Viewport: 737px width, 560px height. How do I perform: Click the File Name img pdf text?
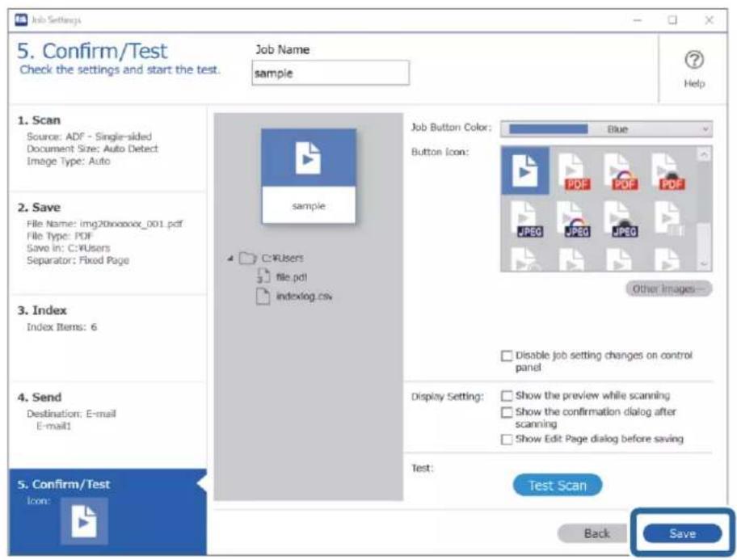coord(104,223)
